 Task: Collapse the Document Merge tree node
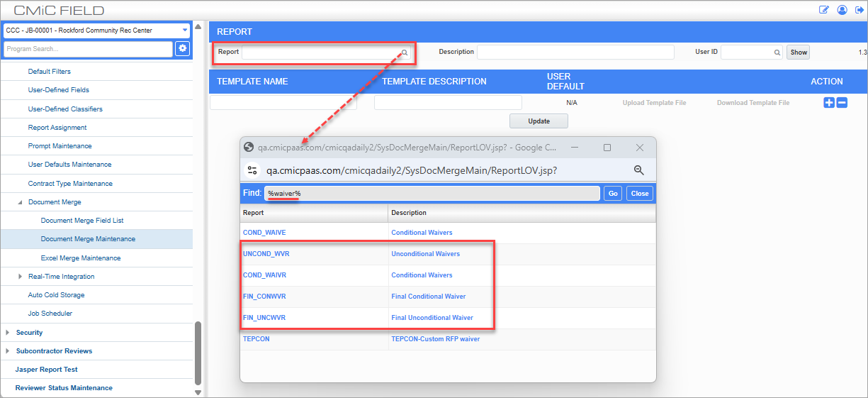tap(21, 202)
